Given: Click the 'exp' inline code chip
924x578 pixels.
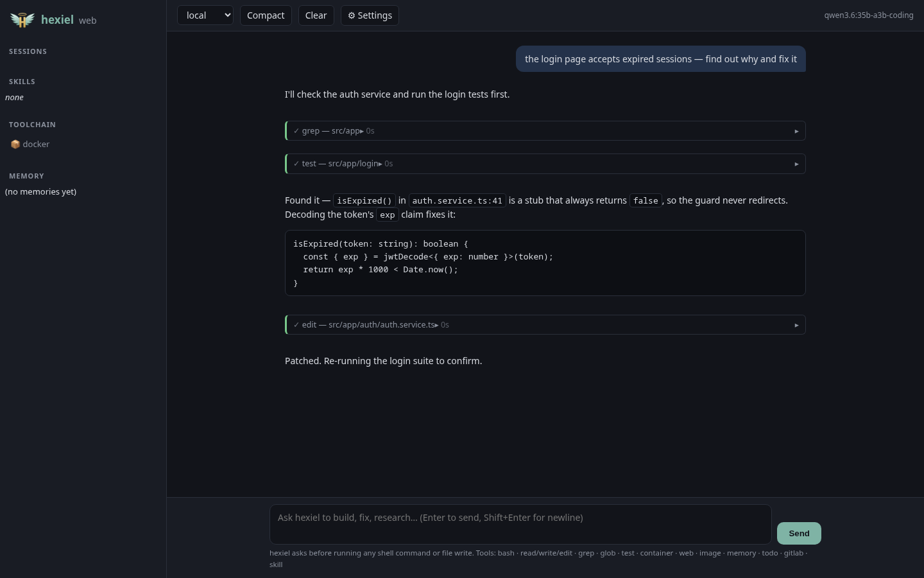Looking at the screenshot, I should (388, 215).
